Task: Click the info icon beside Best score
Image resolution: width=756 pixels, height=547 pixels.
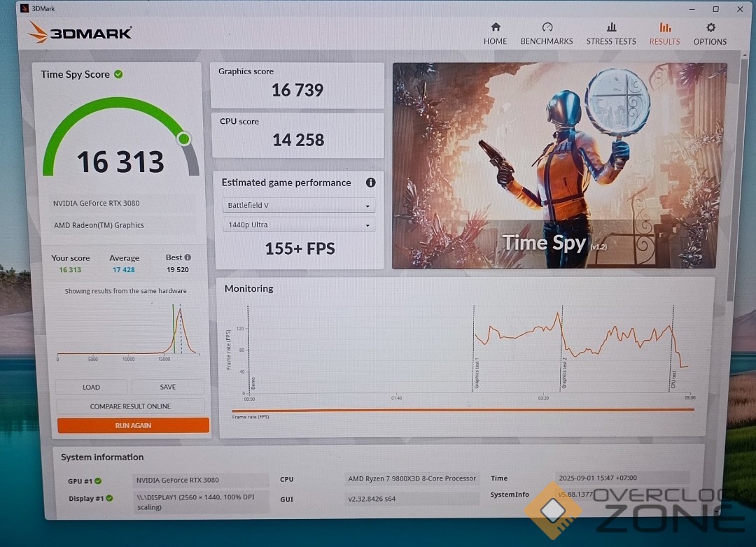Action: click(188, 257)
